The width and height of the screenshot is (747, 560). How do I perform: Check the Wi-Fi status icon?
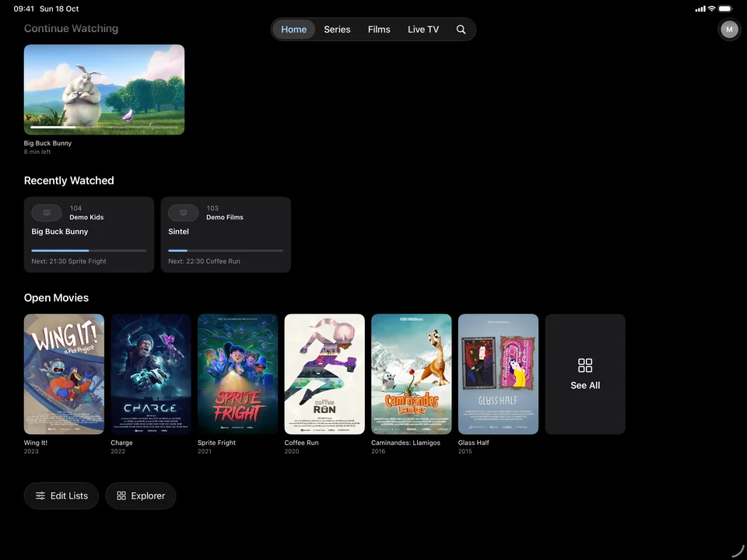click(x=711, y=9)
